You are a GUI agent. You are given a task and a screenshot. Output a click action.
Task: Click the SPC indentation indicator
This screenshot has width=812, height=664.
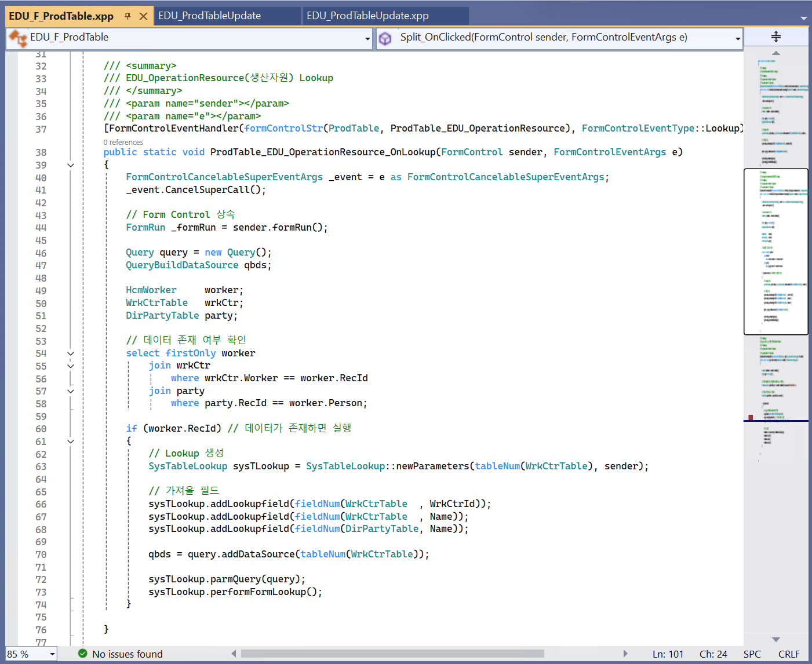(x=752, y=654)
